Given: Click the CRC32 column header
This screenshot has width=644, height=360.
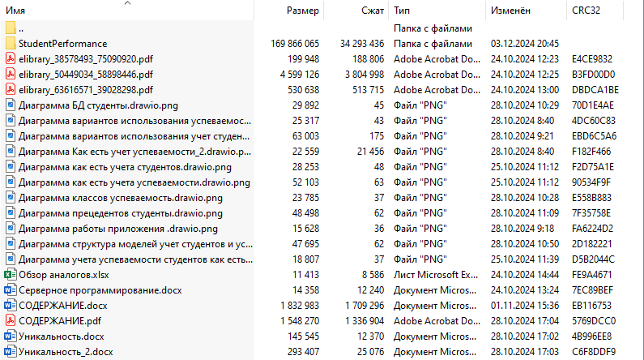Looking at the screenshot, I should [x=587, y=11].
